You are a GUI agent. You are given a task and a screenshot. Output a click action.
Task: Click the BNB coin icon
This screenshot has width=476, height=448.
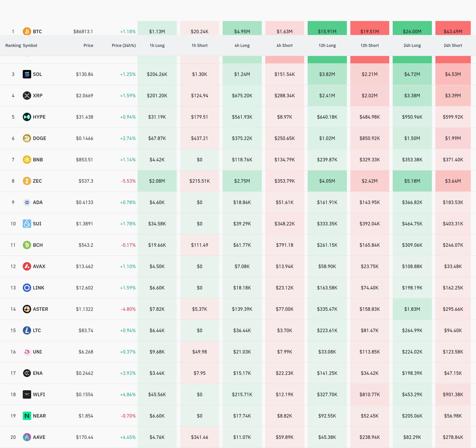point(27,159)
